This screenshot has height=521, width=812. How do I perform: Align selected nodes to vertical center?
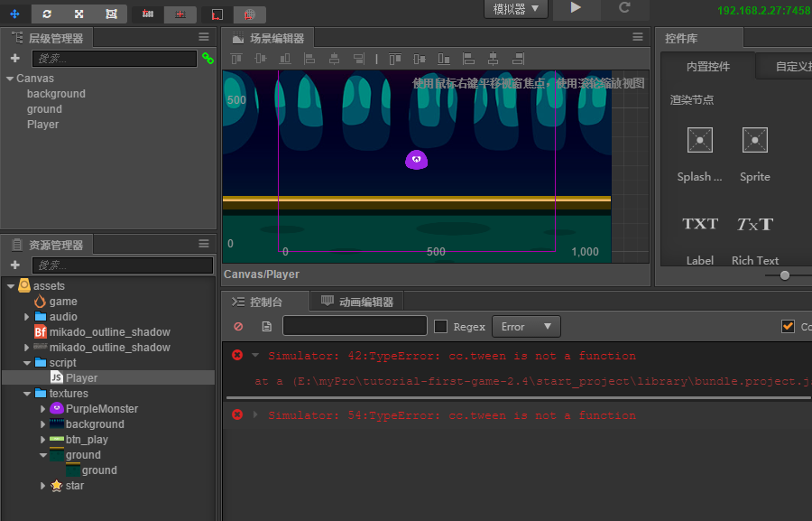[261, 59]
